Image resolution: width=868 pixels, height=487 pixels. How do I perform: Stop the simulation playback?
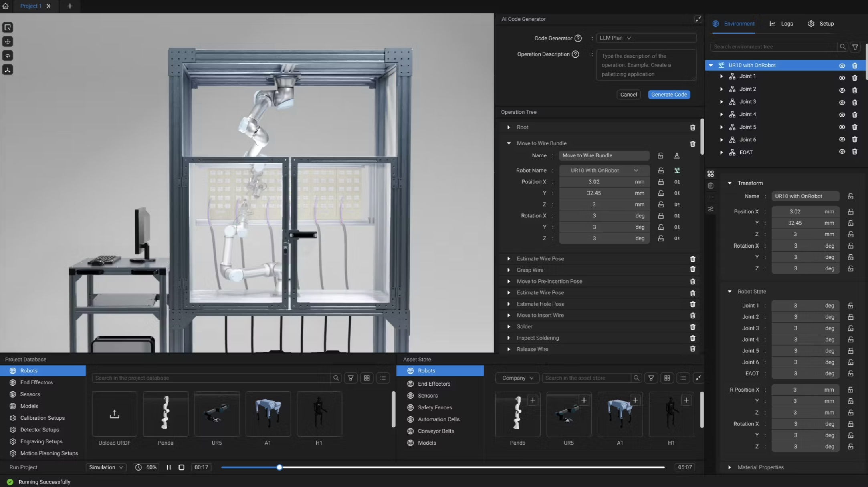tap(182, 467)
